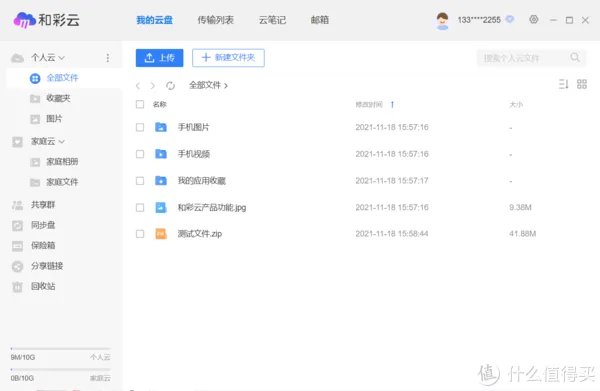The height and width of the screenshot is (391, 600).
Task: Open the 云笔记 tab
Action: pos(272,20)
